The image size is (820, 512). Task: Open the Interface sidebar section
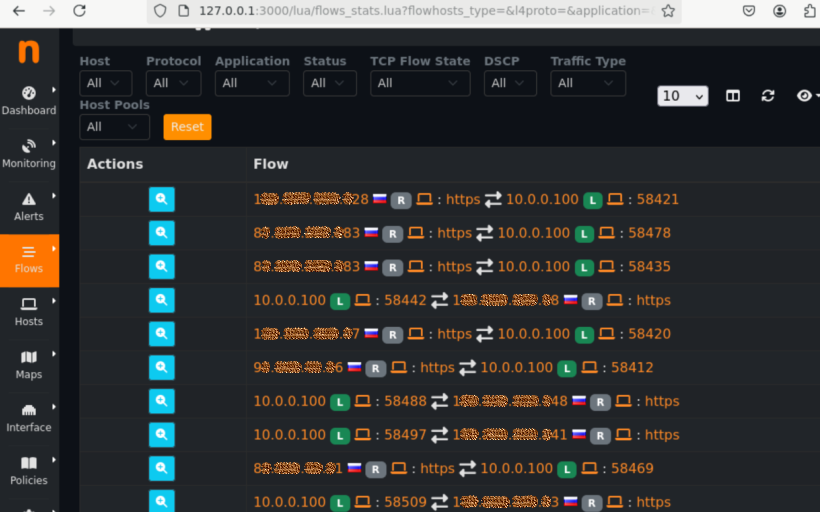[29, 418]
